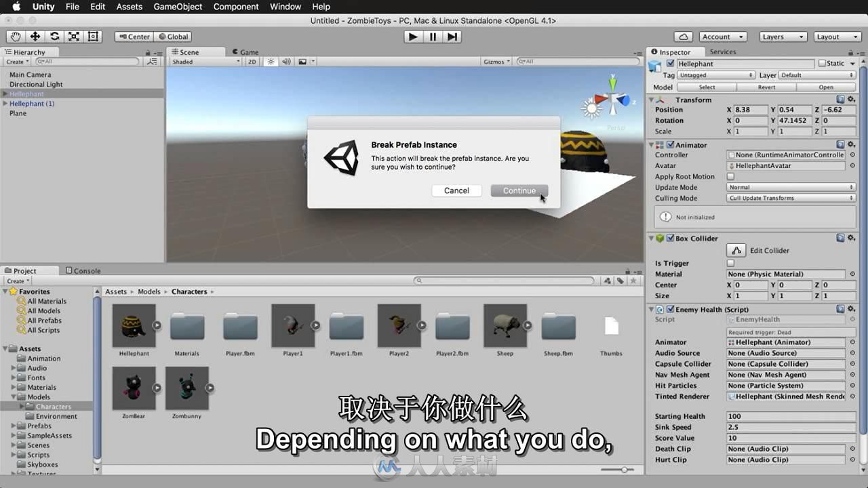Open the Assets menu
This screenshot has height=488, width=868.
129,7
